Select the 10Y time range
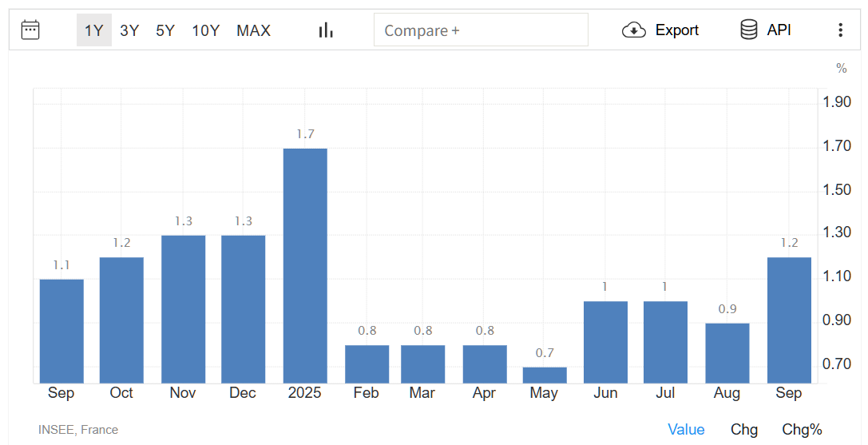Viewport: 868px width, 445px height. [205, 30]
